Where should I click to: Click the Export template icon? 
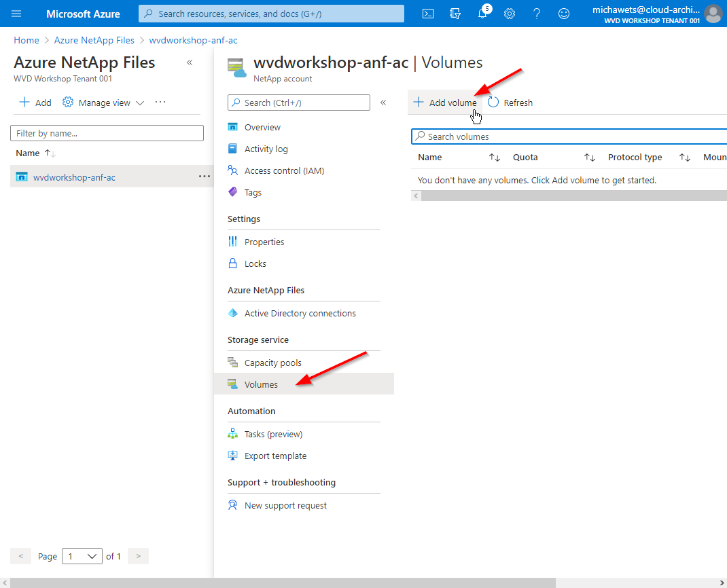(x=233, y=456)
